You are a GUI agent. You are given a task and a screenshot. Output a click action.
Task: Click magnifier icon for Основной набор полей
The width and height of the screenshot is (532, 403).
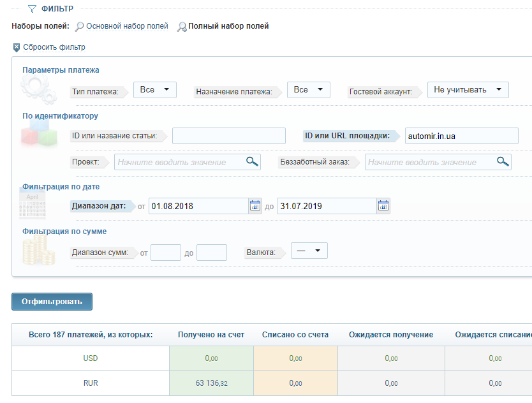79,26
